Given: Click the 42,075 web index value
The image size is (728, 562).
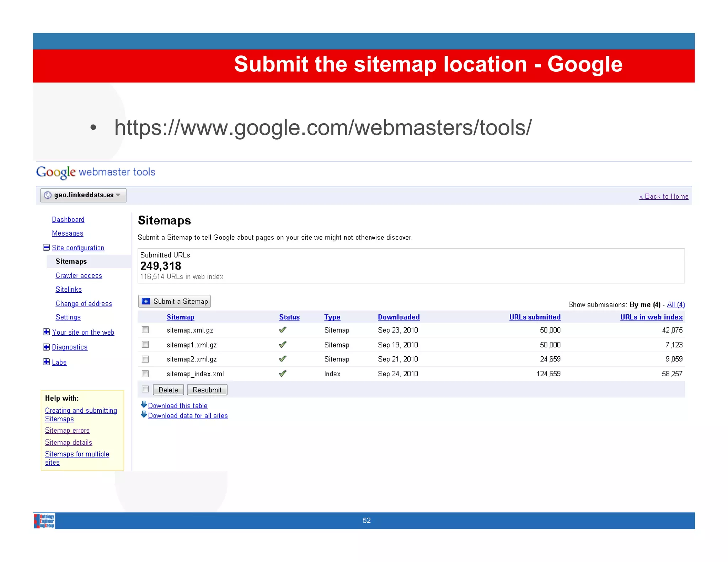Looking at the screenshot, I should point(672,330).
